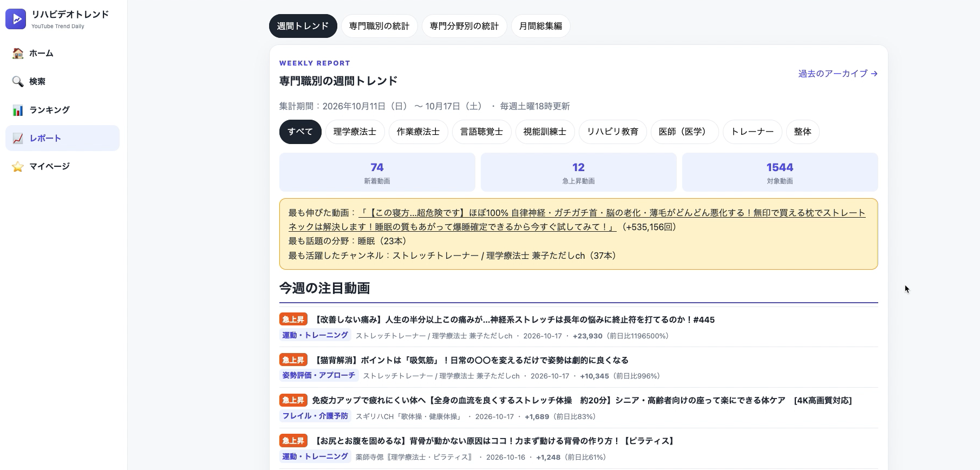Click the 74 新着動画 stat card

pos(377,172)
